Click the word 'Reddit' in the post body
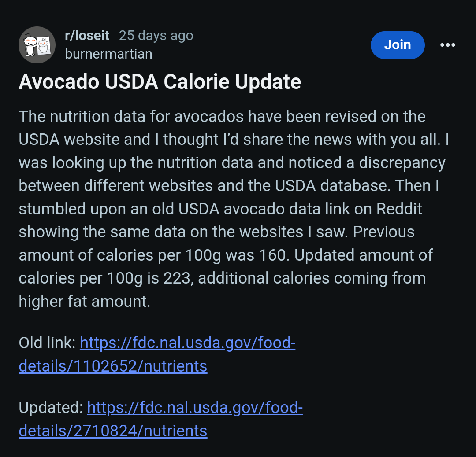Screen dimensions: 476x457 coord(399,209)
